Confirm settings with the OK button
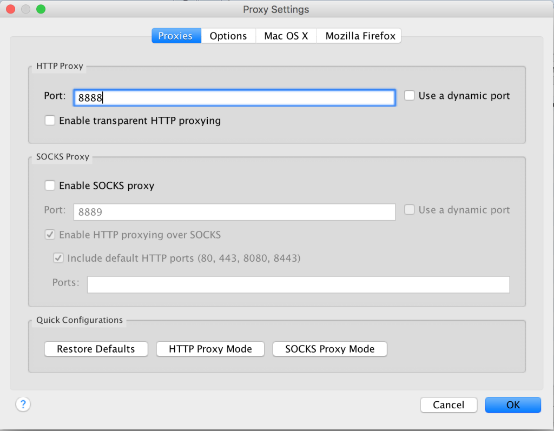 (x=513, y=405)
